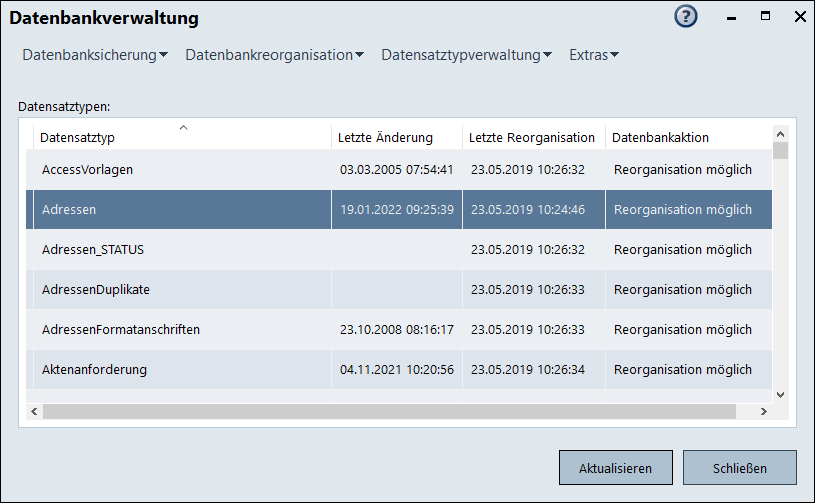Viewport: 815px width, 503px height.
Task: Select the AdressenFormatanschriften row
Action: [x=120, y=330]
